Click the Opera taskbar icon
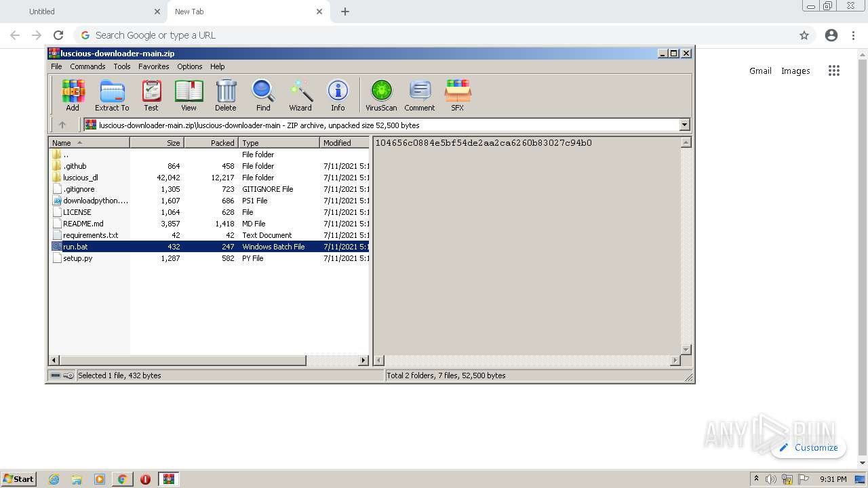868x488 pixels. (x=145, y=479)
